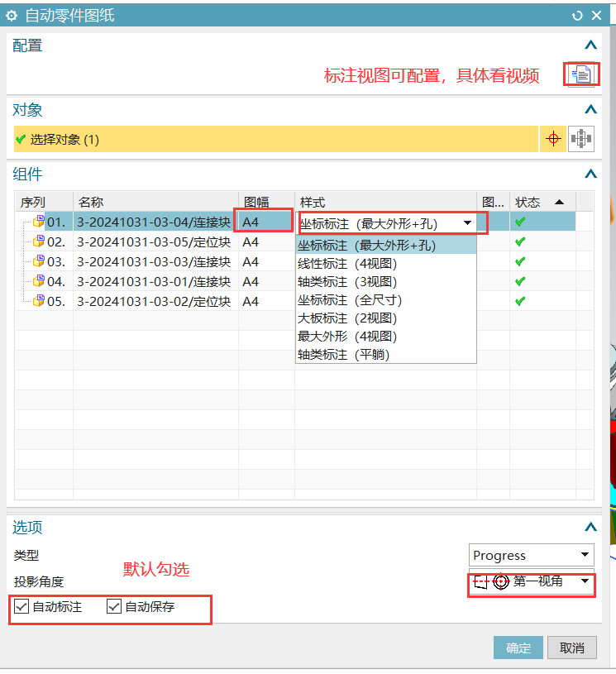Click the 取消 button

(x=571, y=648)
